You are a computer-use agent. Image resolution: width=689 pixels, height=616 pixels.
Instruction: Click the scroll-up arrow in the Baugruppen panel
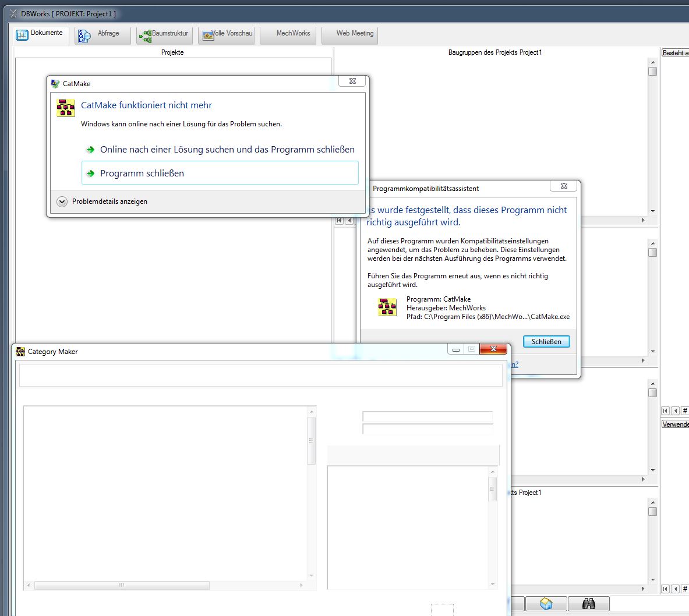pyautogui.click(x=652, y=62)
